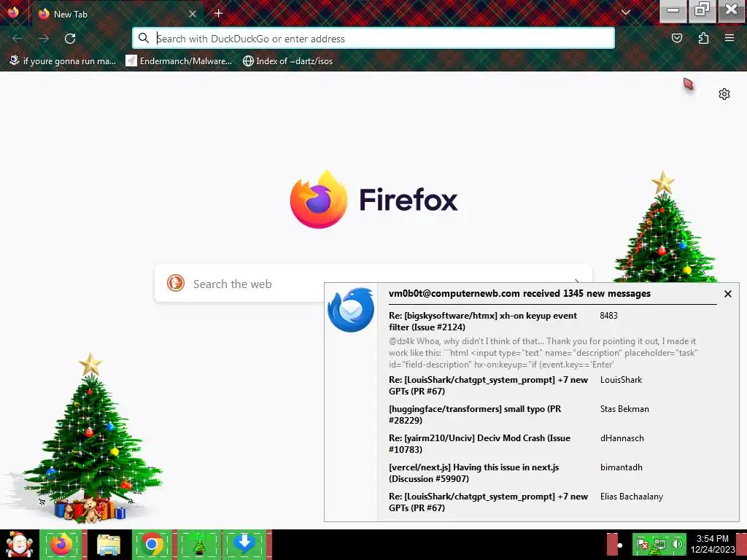
Task: Click the taskbar clock showing 3:54 PM
Action: [x=713, y=544]
